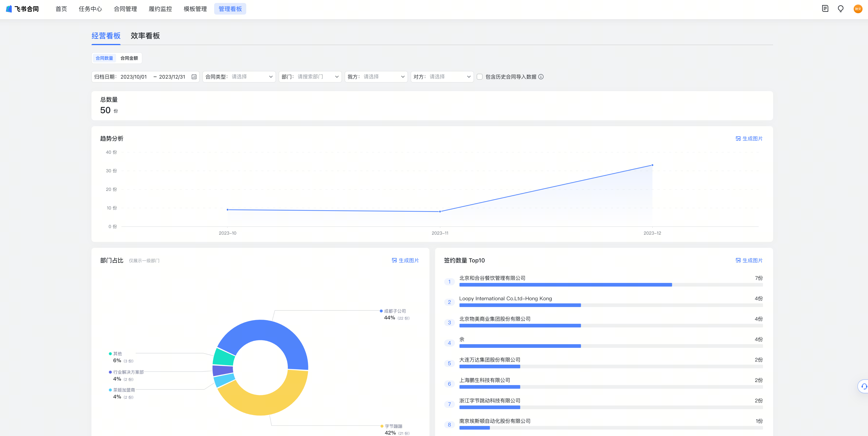Click the 成都子公司 legend color dot
Image resolution: width=868 pixels, height=436 pixels.
(x=381, y=311)
